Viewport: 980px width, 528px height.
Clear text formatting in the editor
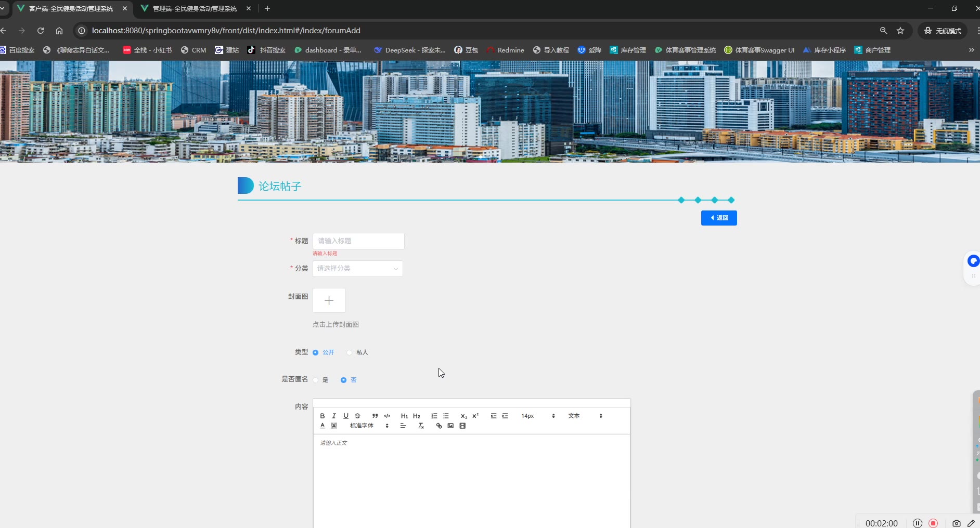point(421,426)
